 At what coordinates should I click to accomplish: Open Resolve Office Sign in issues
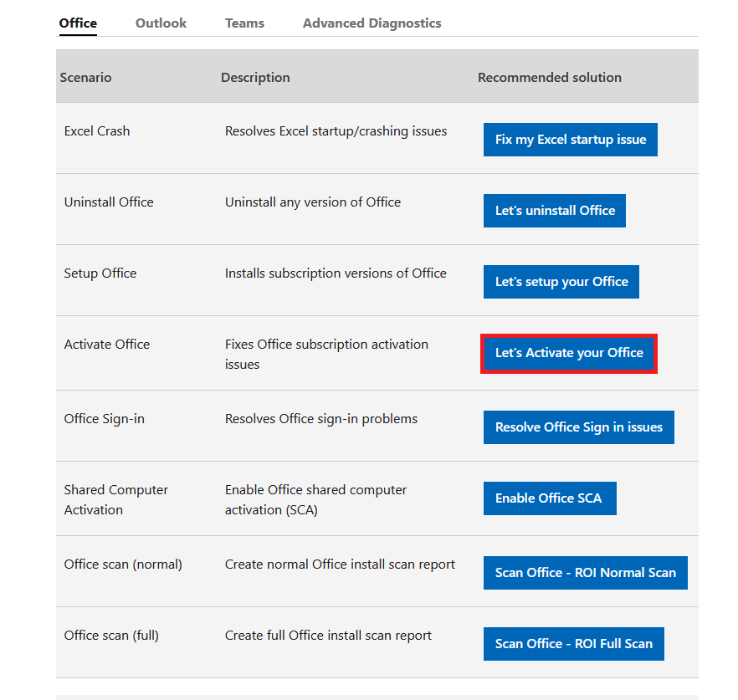click(x=578, y=427)
